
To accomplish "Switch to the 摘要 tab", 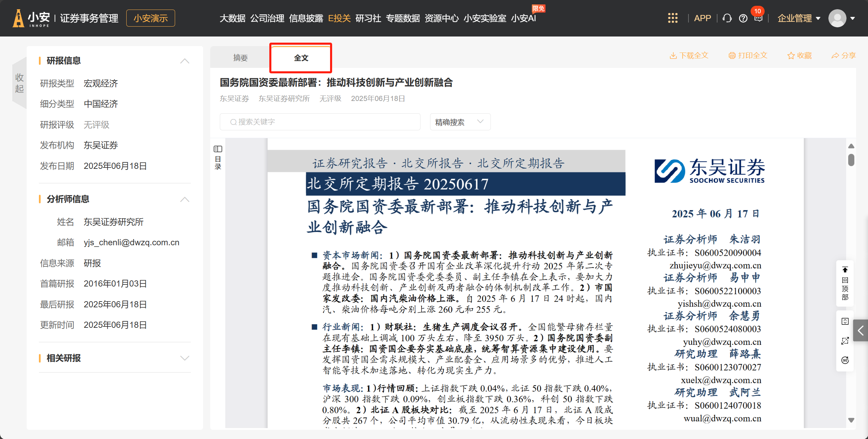I will pos(240,58).
